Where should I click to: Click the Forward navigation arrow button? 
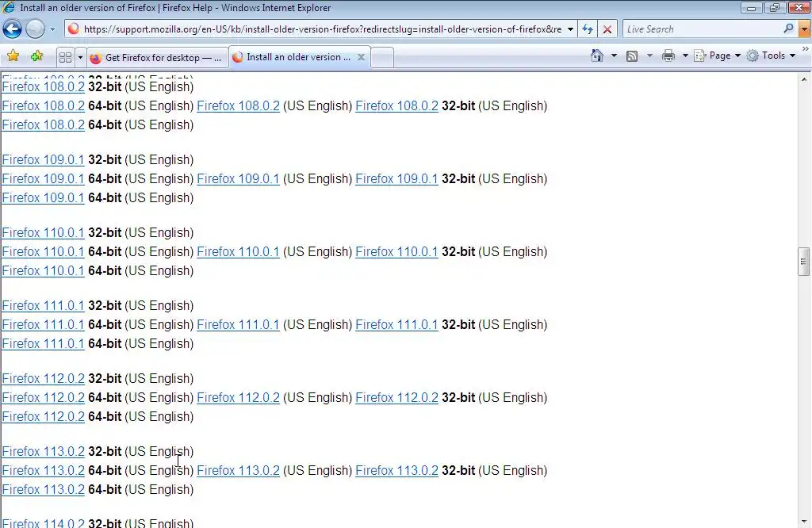[35, 29]
